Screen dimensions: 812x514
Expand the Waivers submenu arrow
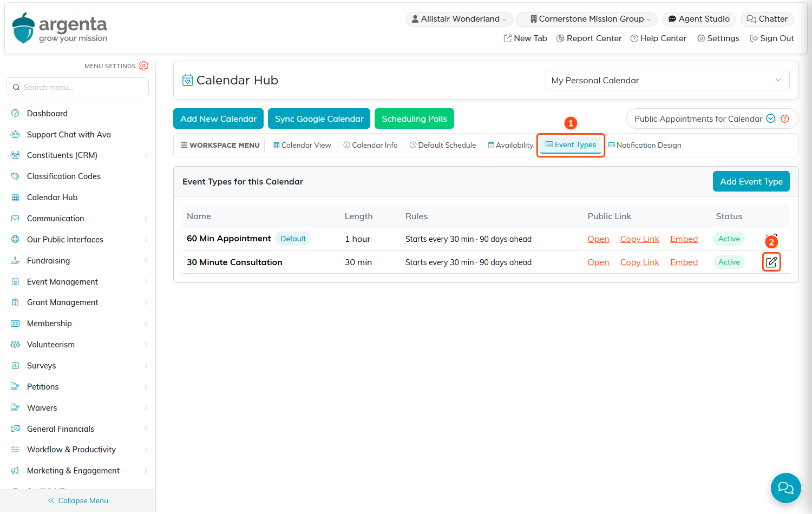146,408
